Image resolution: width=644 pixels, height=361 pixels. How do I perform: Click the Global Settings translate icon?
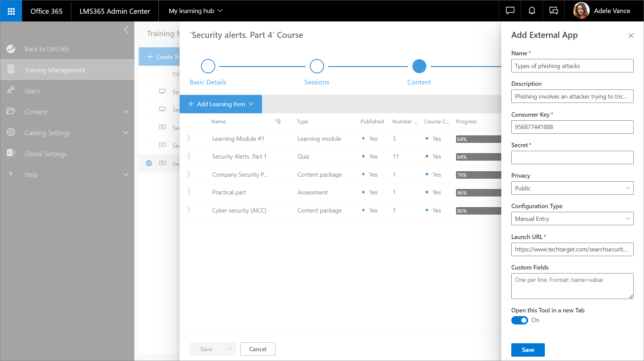click(x=11, y=153)
